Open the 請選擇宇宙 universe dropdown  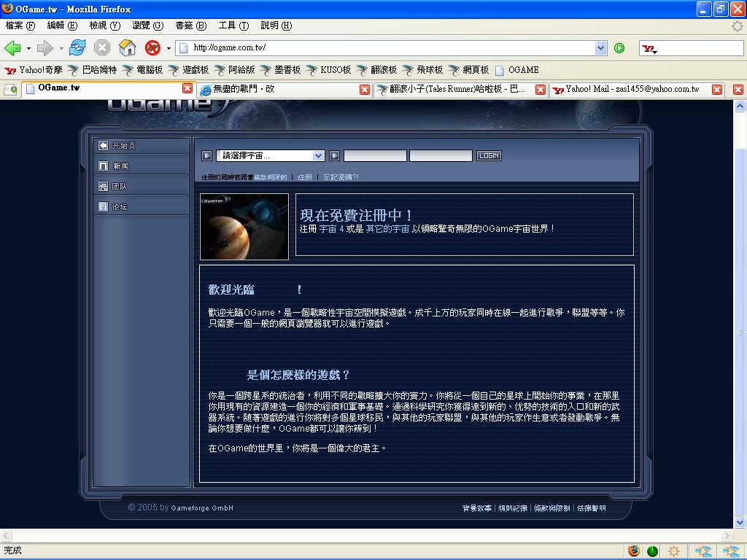pos(270,156)
